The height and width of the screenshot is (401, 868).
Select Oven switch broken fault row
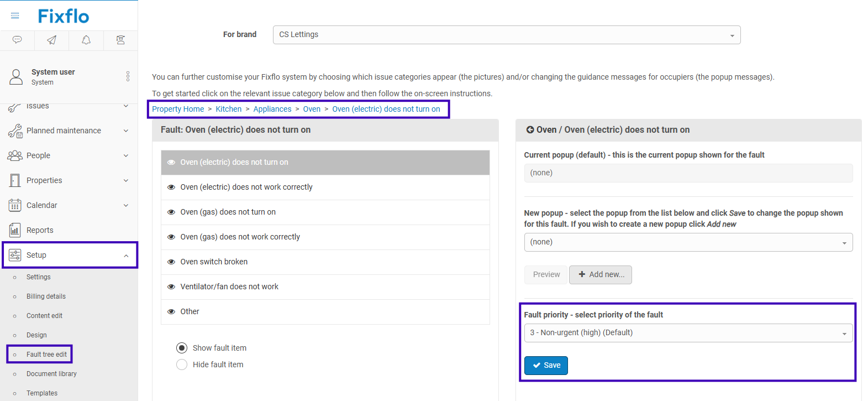[x=325, y=262]
